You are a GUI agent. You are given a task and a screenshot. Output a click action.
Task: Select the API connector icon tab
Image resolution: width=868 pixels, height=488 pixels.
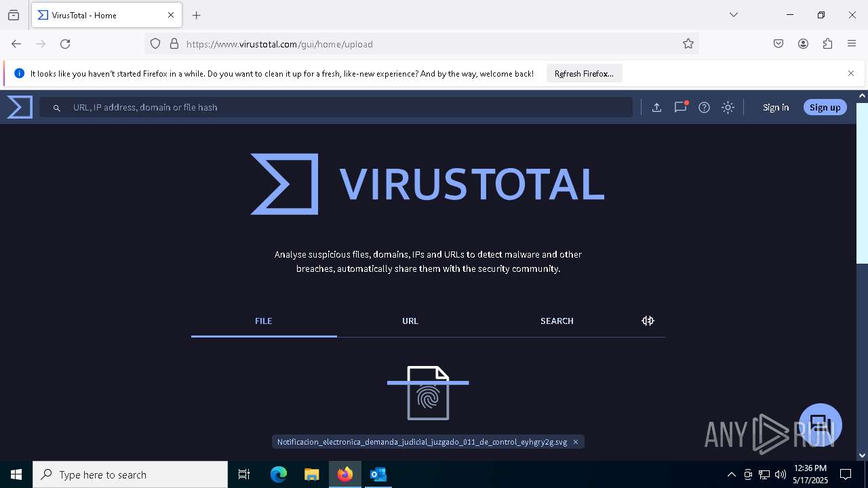(648, 321)
